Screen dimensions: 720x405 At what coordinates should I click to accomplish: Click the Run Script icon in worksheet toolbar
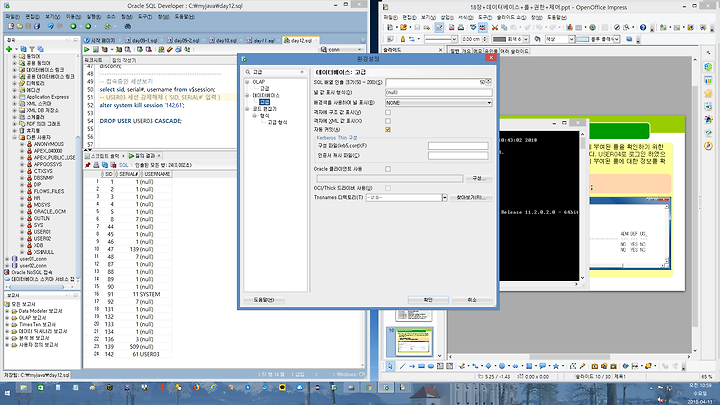96,49
